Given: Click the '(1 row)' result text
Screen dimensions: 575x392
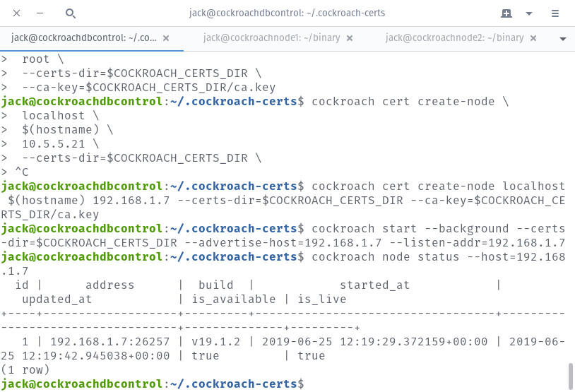Looking at the screenshot, I should pos(25,369).
